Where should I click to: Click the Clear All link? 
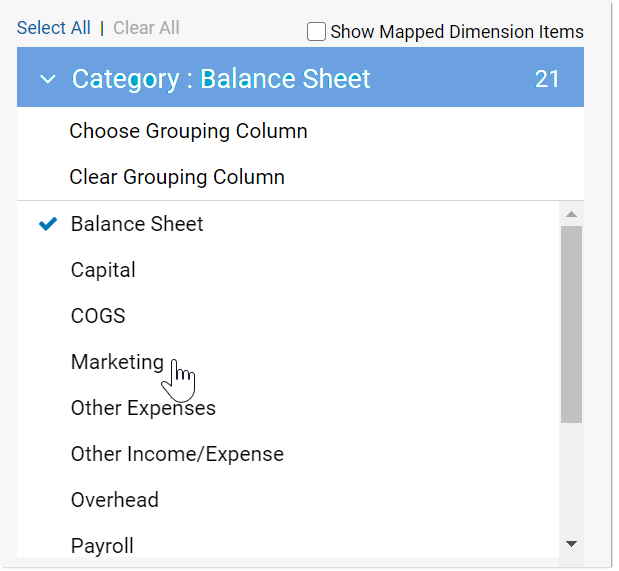[146, 28]
